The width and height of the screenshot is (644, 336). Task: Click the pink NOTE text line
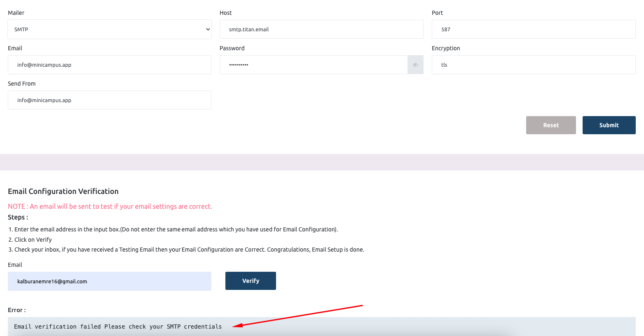(110, 206)
